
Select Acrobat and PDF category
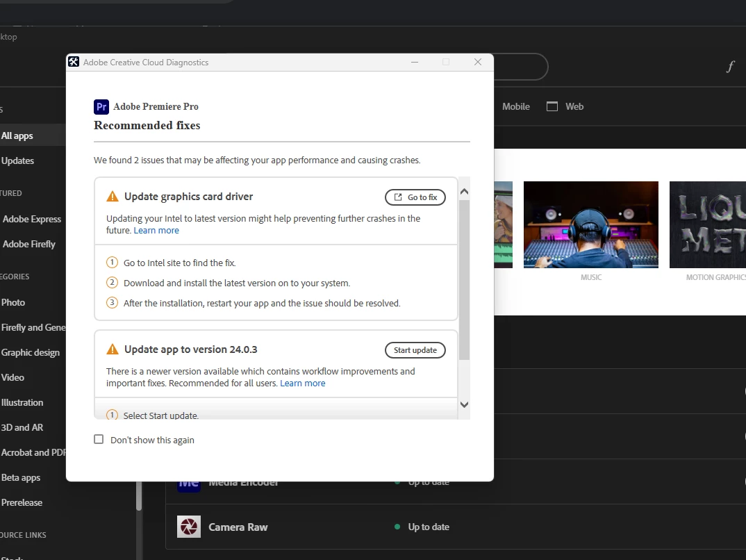[x=33, y=452]
